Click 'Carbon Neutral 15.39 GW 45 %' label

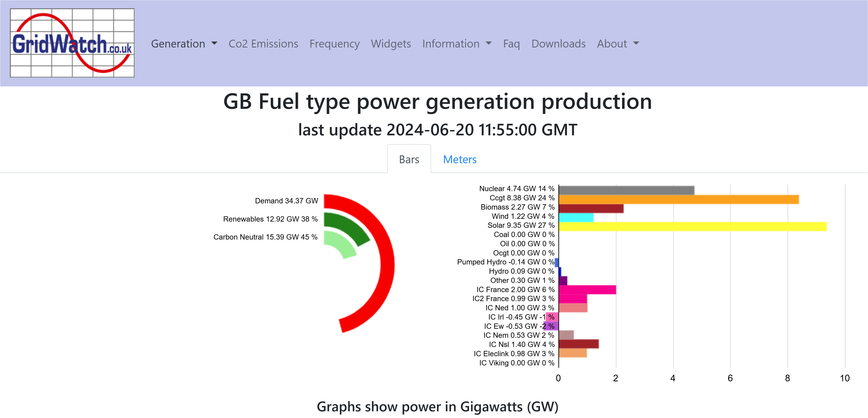(265, 237)
